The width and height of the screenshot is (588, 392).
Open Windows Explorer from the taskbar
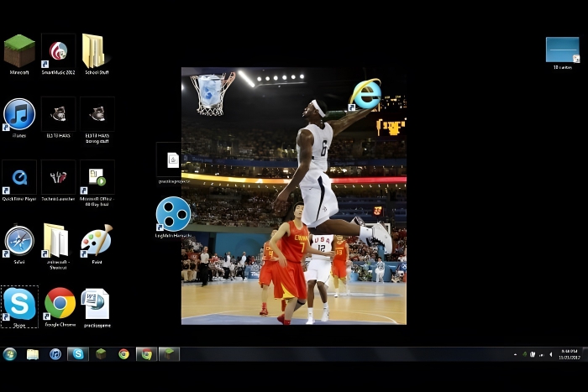pos(33,354)
